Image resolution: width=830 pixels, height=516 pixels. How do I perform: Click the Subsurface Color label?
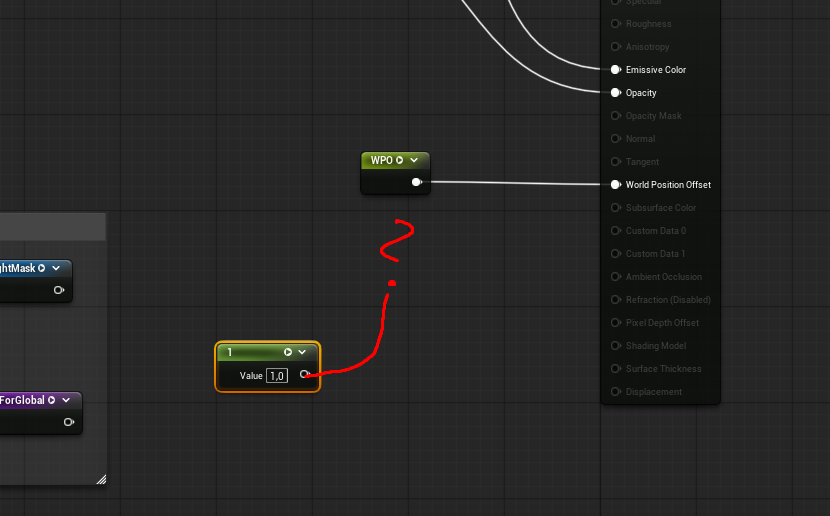click(661, 208)
